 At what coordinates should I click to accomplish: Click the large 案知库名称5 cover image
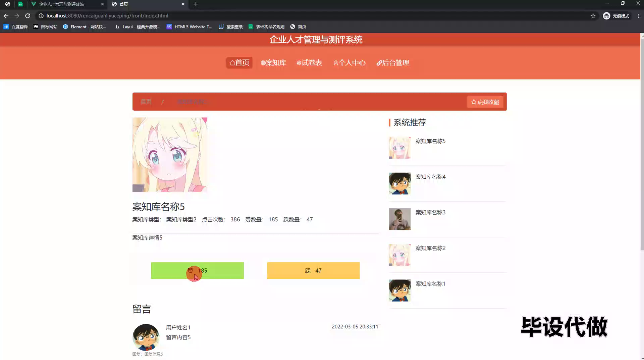170,155
